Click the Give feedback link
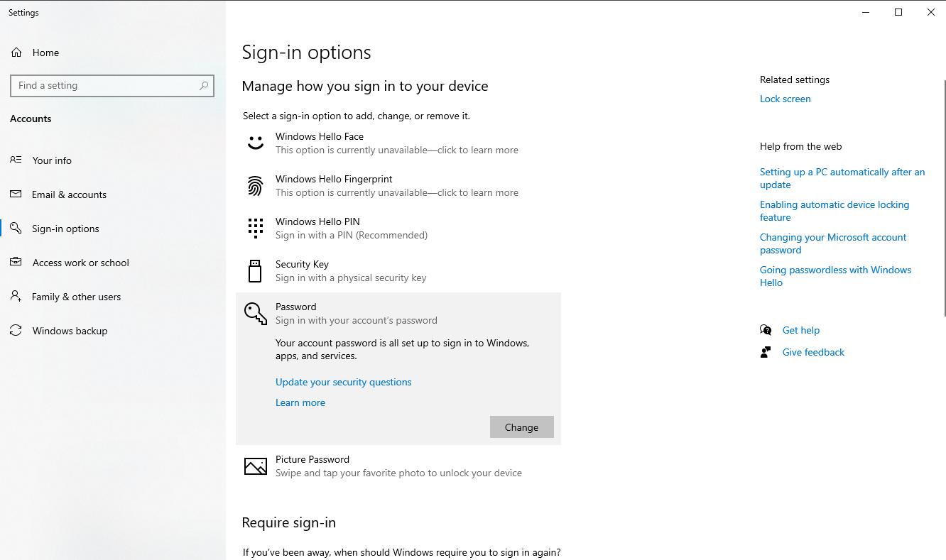 click(813, 352)
